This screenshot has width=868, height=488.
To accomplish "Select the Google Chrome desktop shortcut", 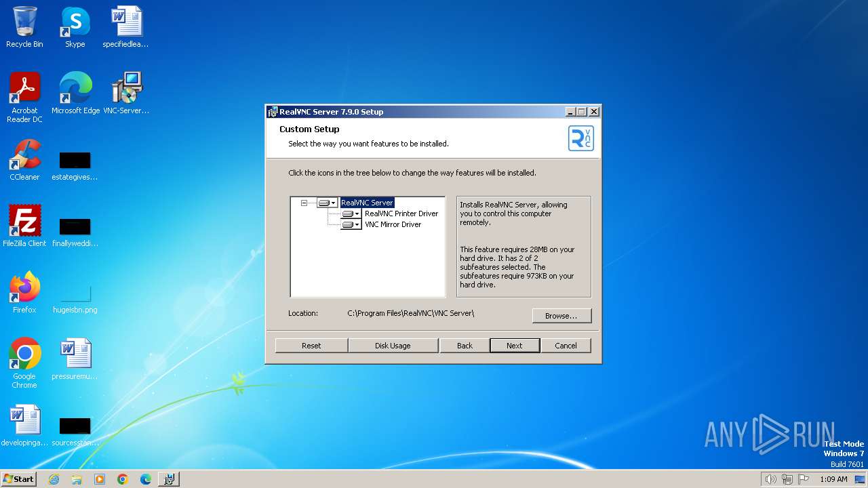I will point(24,363).
